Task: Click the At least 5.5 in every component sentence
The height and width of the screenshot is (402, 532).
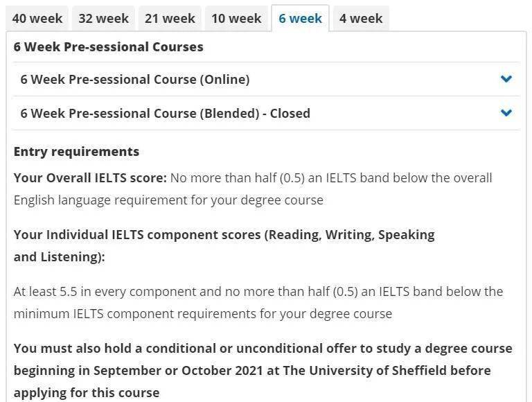Action: 258,292
